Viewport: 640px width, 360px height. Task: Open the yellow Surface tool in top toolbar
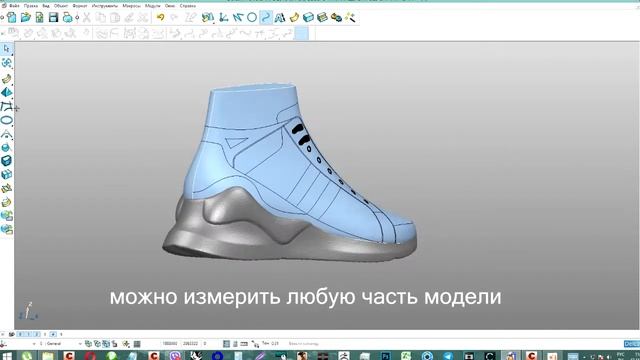(294, 17)
